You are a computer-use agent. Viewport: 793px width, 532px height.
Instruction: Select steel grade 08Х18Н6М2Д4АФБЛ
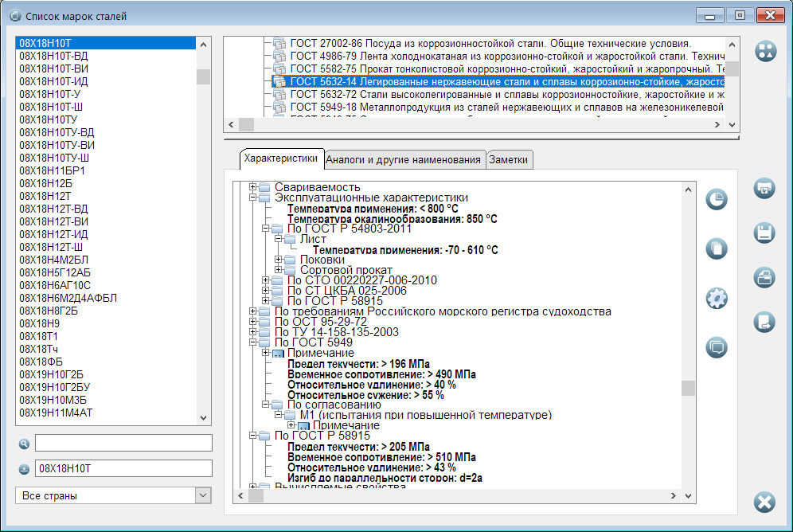(68, 298)
